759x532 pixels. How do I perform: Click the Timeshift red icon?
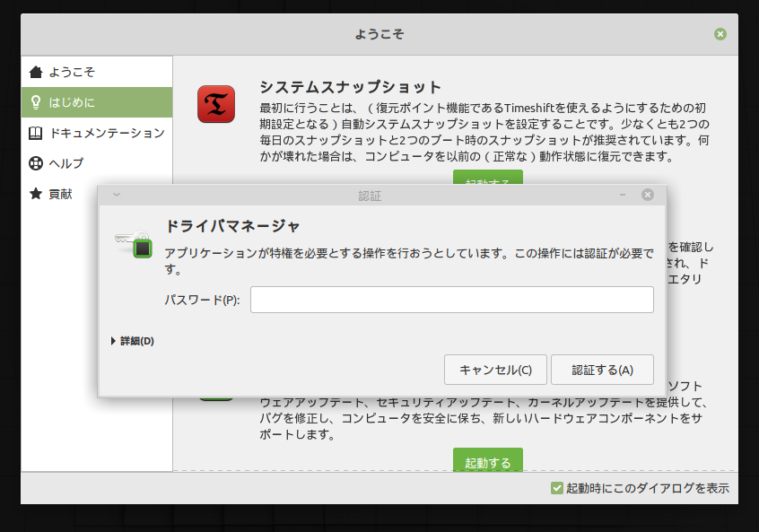pos(216,104)
